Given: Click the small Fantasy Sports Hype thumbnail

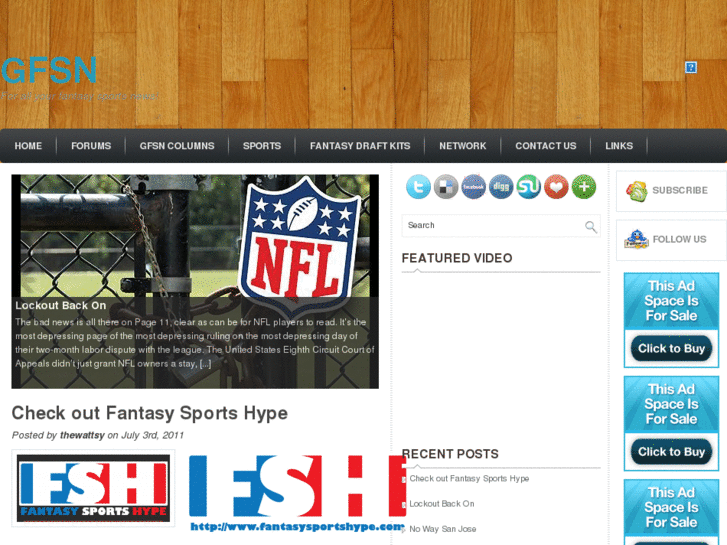Looking at the screenshot, I should (x=93, y=488).
